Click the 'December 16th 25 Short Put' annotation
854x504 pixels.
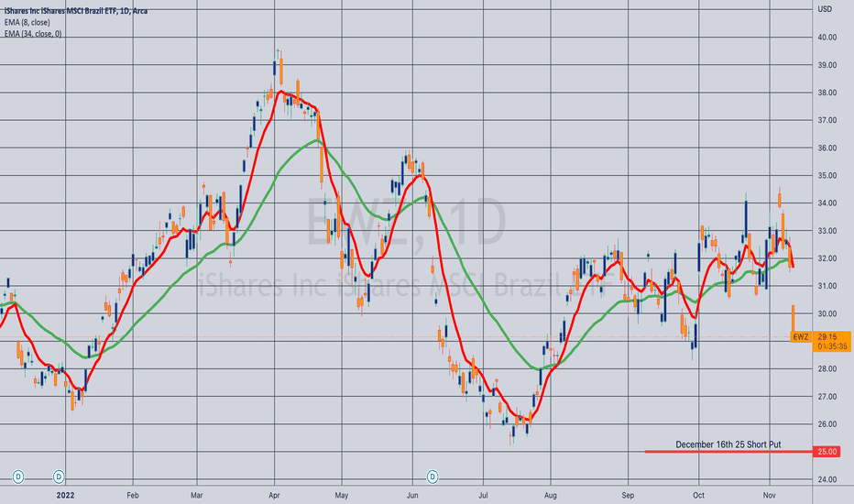click(728, 444)
